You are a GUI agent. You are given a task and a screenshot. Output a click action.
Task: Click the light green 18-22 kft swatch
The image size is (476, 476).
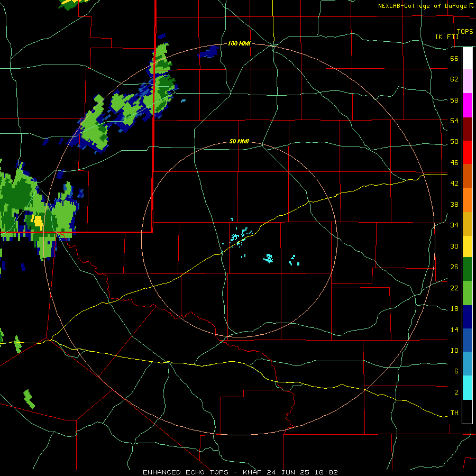[x=467, y=293]
